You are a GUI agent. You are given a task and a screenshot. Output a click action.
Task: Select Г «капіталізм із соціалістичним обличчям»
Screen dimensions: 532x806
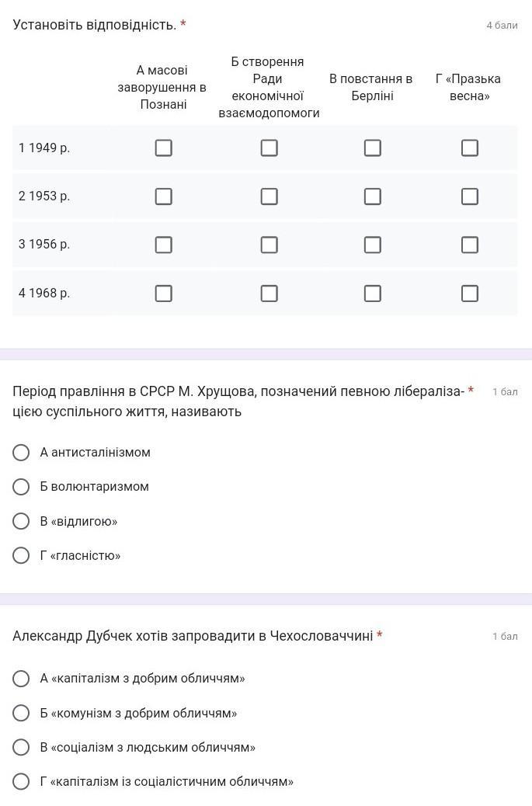22,782
